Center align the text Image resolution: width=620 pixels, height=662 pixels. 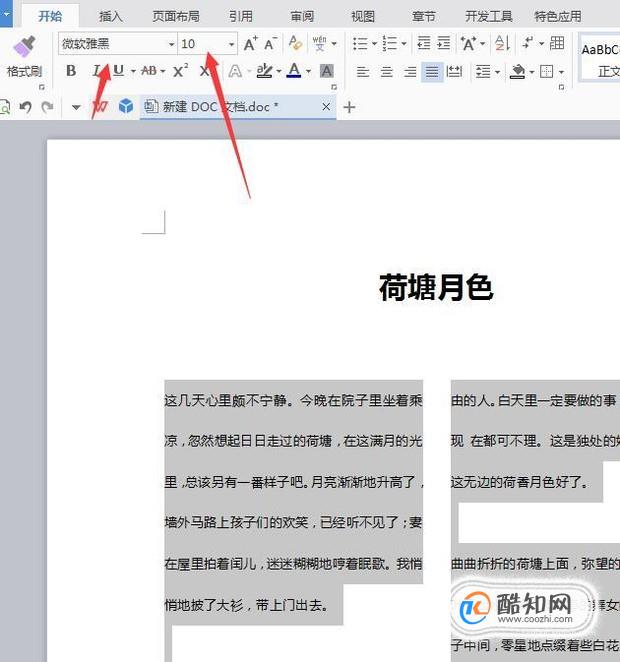(x=386, y=72)
